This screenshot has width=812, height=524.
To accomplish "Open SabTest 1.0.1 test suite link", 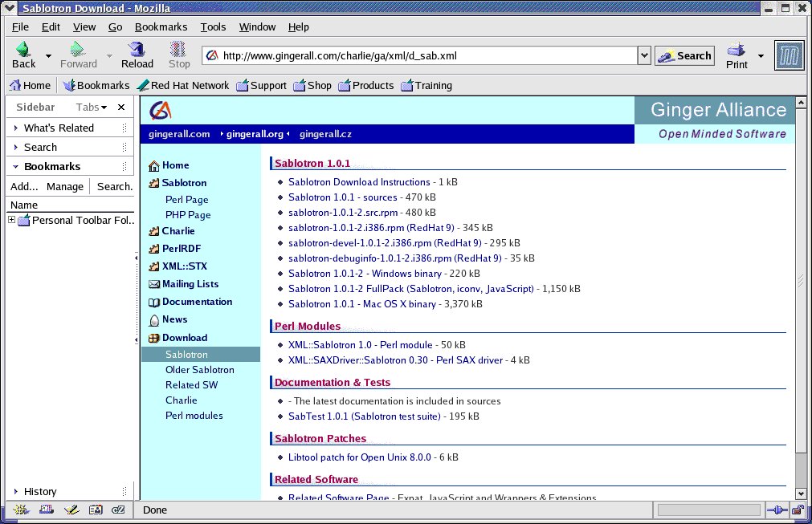I will coord(365,416).
